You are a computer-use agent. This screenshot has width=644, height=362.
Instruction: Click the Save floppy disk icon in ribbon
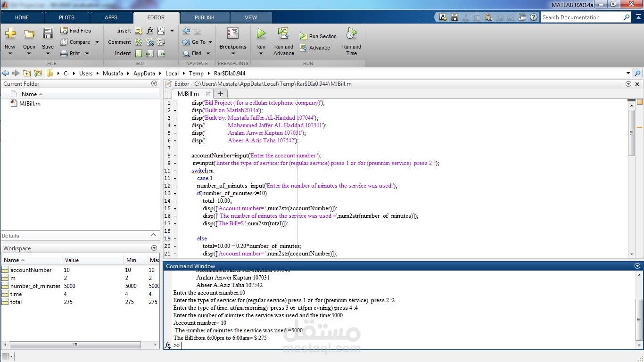coord(48,33)
